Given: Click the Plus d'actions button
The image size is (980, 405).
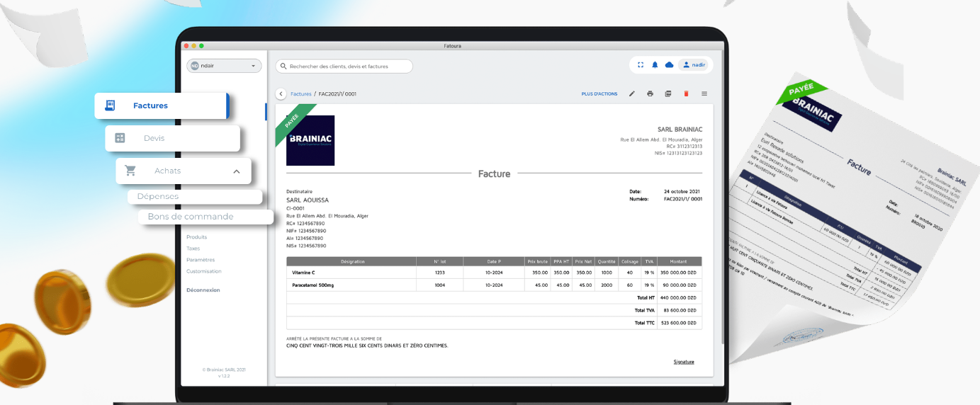Looking at the screenshot, I should (x=599, y=93).
